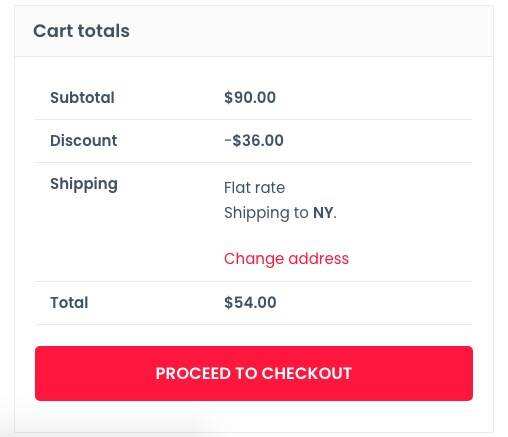The width and height of the screenshot is (508, 437).
Task: Click the word totals in header
Action: [x=104, y=31]
